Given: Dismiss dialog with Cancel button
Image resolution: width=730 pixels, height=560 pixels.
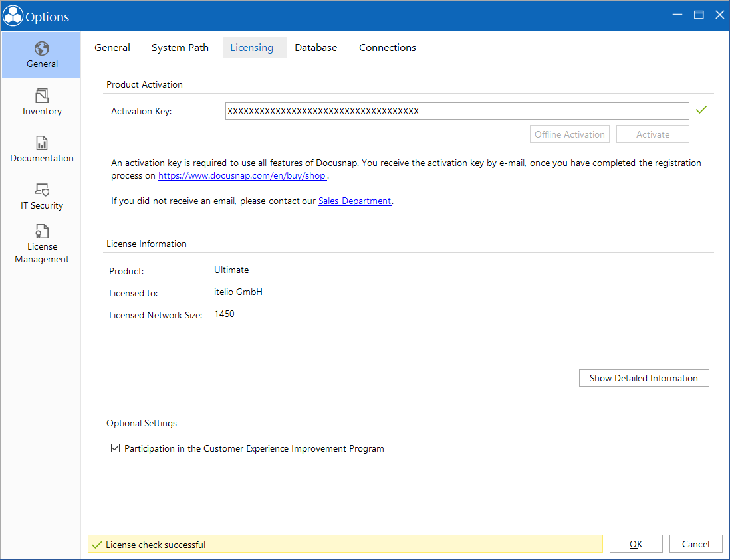Looking at the screenshot, I should click(695, 544).
